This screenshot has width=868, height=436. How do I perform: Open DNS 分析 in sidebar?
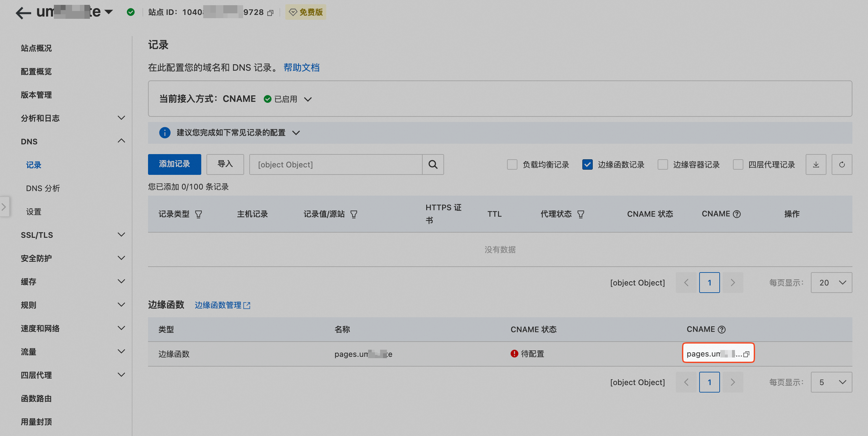(x=43, y=188)
